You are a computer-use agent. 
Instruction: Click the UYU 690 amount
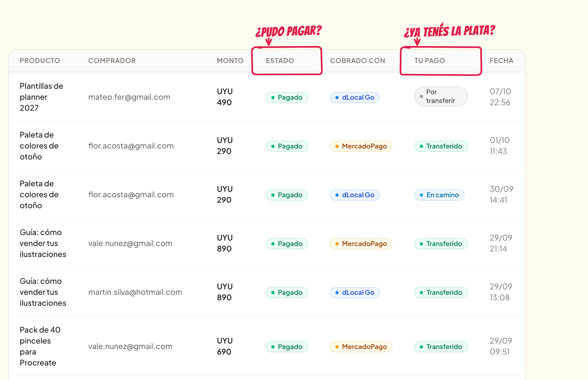(225, 346)
